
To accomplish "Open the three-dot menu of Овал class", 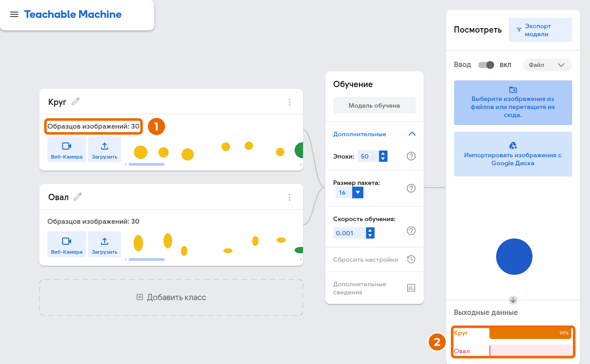I will 290,197.
